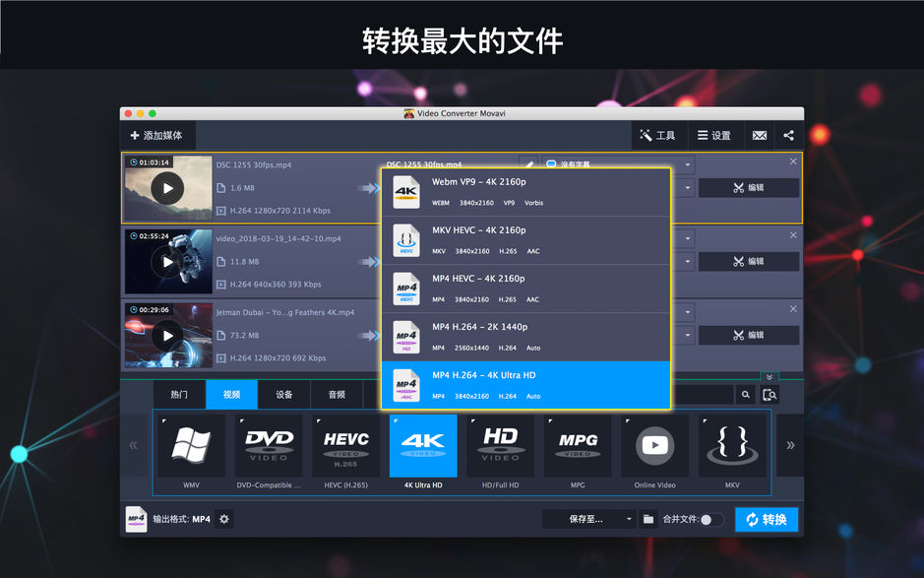The image size is (924, 578).
Task: Click the share icon in the toolbar
Action: click(x=787, y=135)
